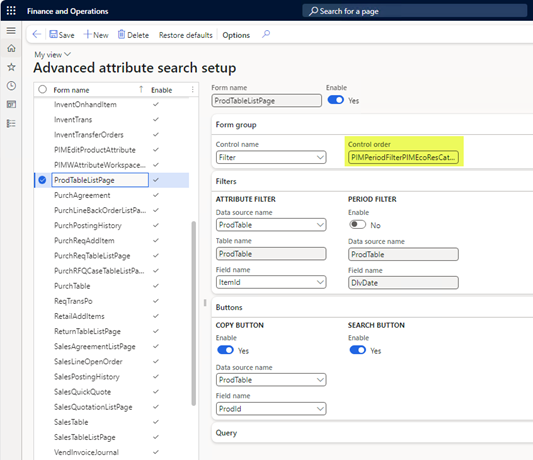Open the Options menu
533x460 pixels.
(236, 35)
